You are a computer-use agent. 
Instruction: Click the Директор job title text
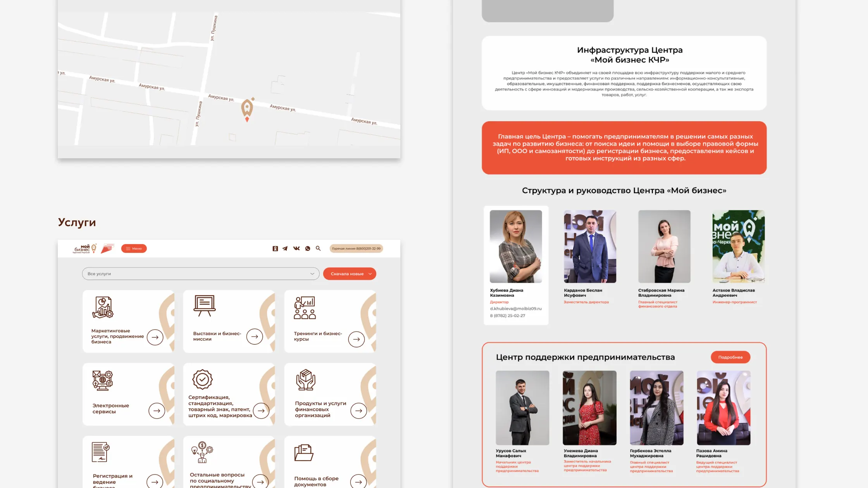tap(499, 302)
